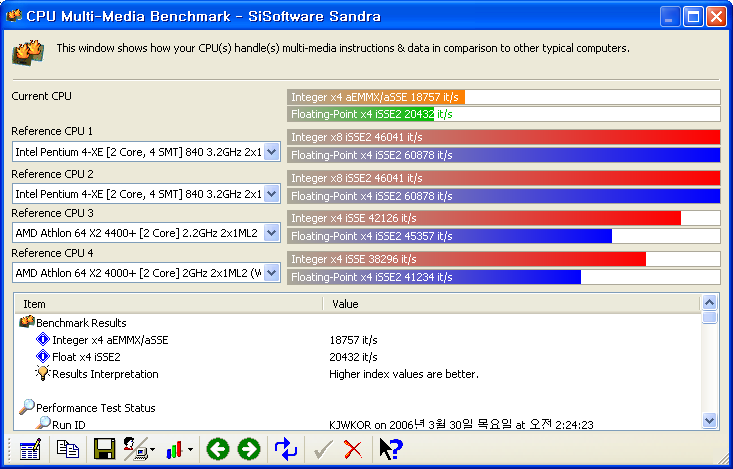The height and width of the screenshot is (469, 733).
Task: Click the Reference CPU 1 Integer 46041 bar
Action: [503, 137]
